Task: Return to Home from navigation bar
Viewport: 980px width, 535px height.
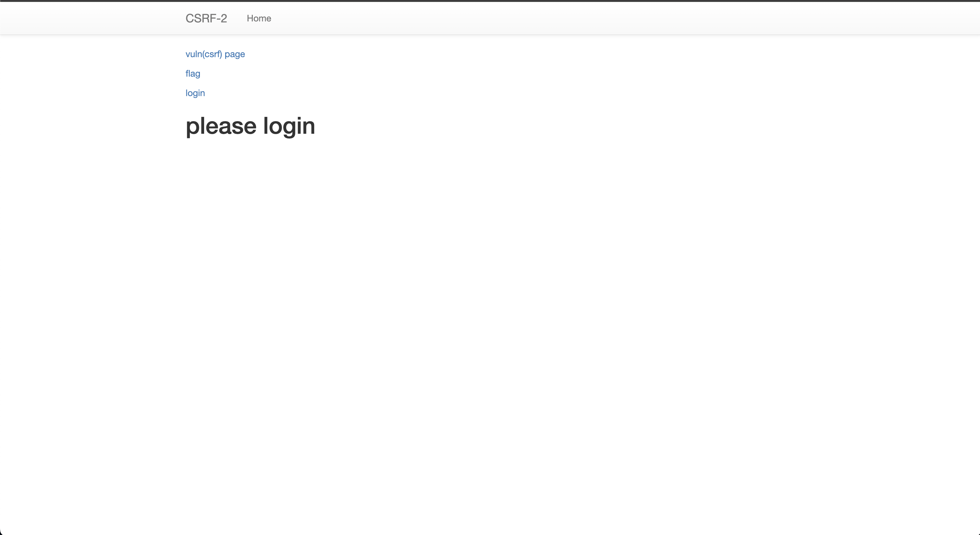Action: point(259,18)
